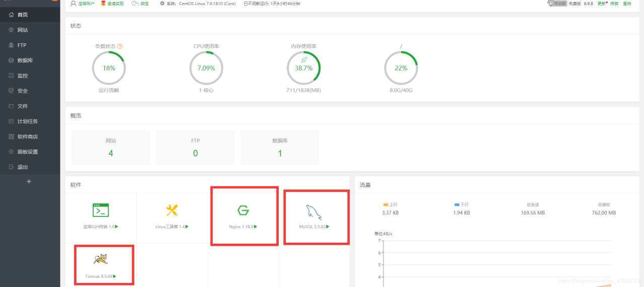Image resolution: width=644 pixels, height=287 pixels.
Task: Click the 1.94 KB download speed value
Action: (x=461, y=213)
